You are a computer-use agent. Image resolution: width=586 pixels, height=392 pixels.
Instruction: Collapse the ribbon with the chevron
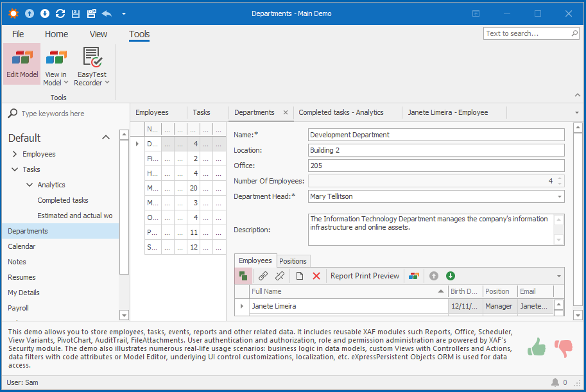coord(578,96)
